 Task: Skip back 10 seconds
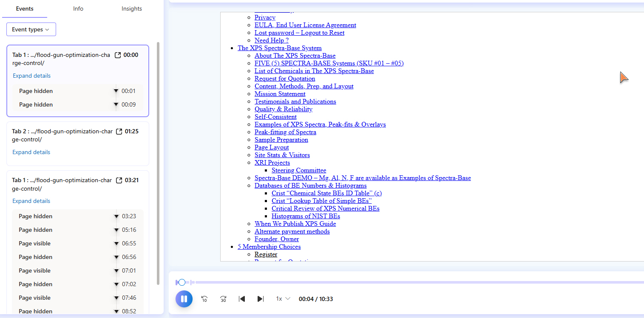(204, 299)
